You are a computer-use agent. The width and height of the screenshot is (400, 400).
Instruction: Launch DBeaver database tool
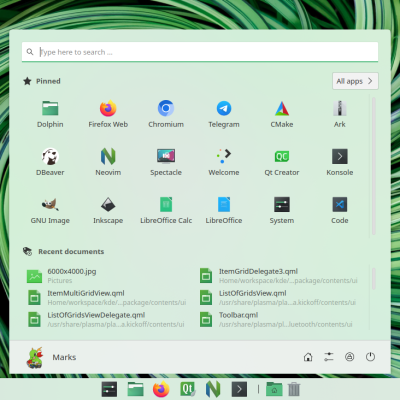click(x=50, y=162)
